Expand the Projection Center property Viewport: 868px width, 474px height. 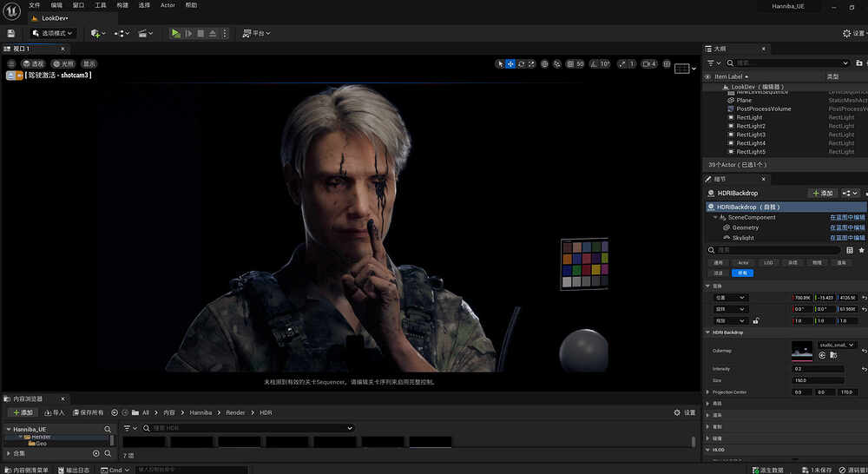coord(708,392)
